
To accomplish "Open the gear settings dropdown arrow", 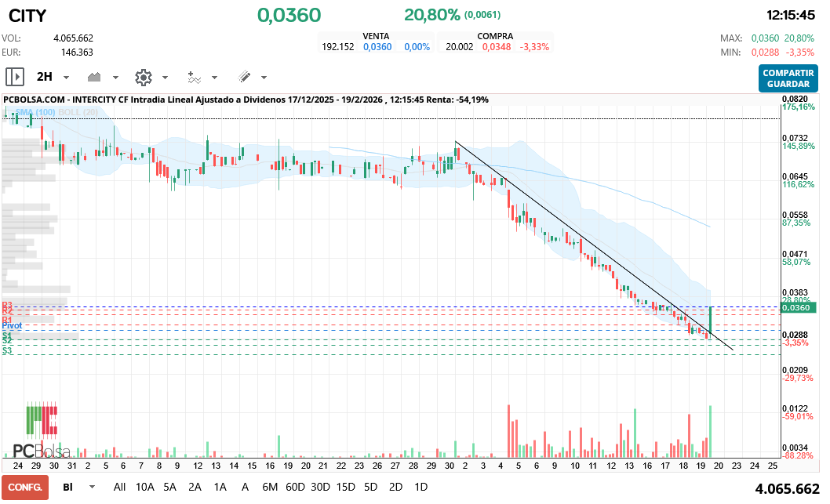I will pos(165,78).
